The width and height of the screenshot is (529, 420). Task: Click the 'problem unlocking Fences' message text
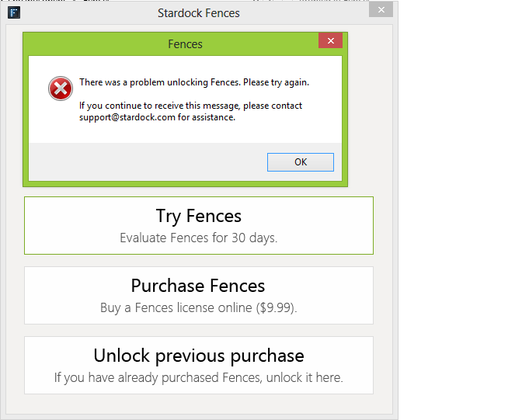pyautogui.click(x=194, y=82)
